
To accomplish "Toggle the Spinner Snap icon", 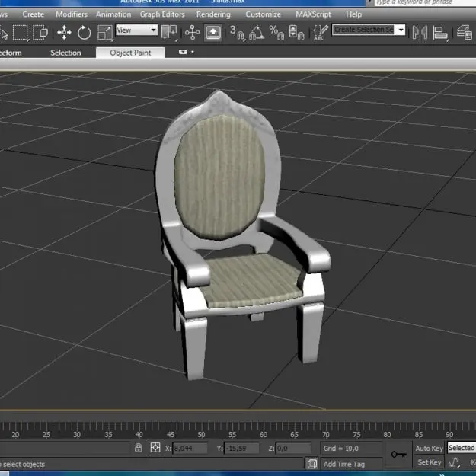I will [x=296, y=32].
